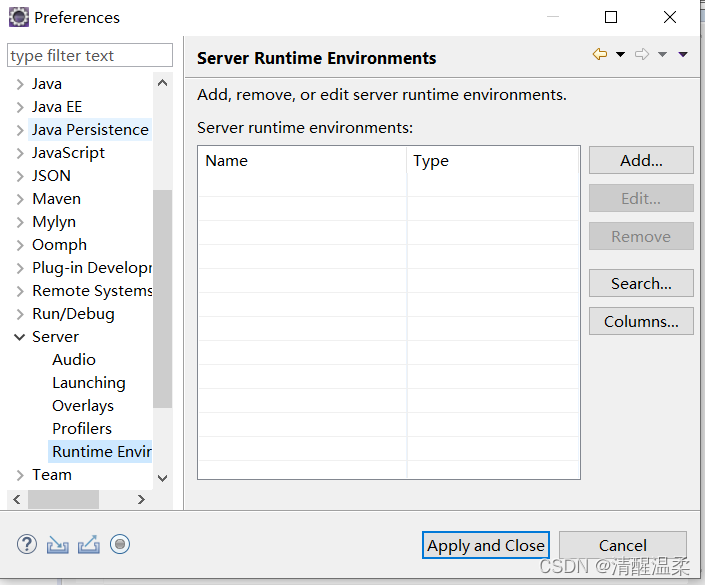Open the Back history dropdown arrow
705x585 pixels.
[x=620, y=55]
